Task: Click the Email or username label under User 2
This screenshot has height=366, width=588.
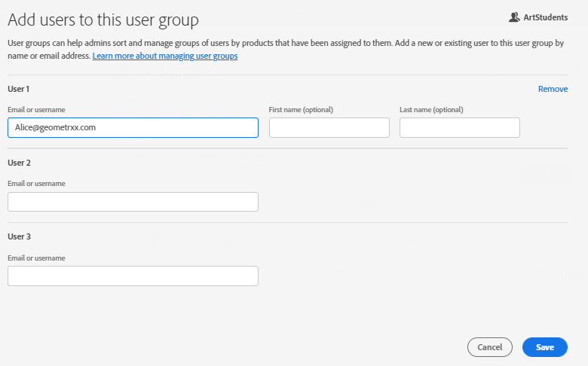Action: coord(36,184)
